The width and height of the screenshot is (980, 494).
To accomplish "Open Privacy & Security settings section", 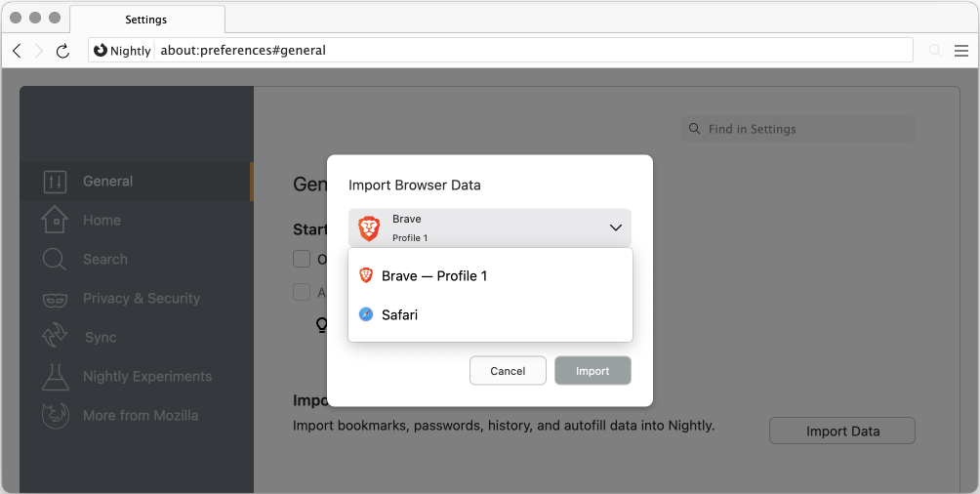I will tap(142, 299).
